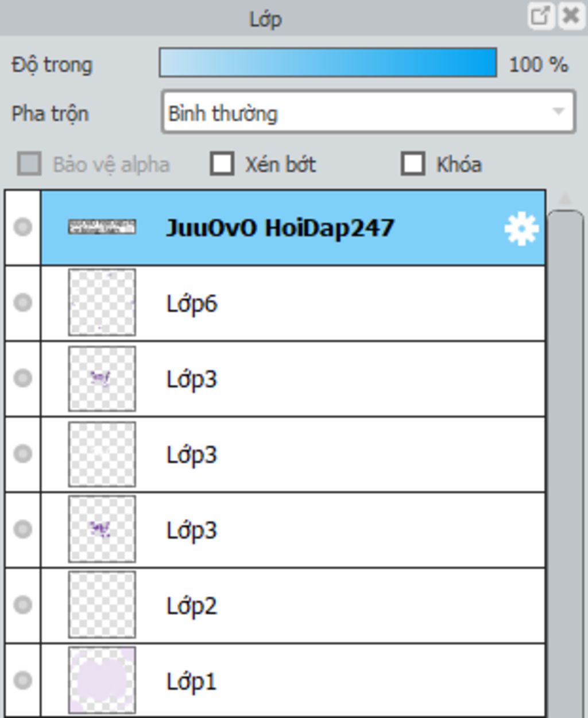Pop out the Lớp panel into floating window
The width and height of the screenshot is (588, 718).
pos(540,16)
